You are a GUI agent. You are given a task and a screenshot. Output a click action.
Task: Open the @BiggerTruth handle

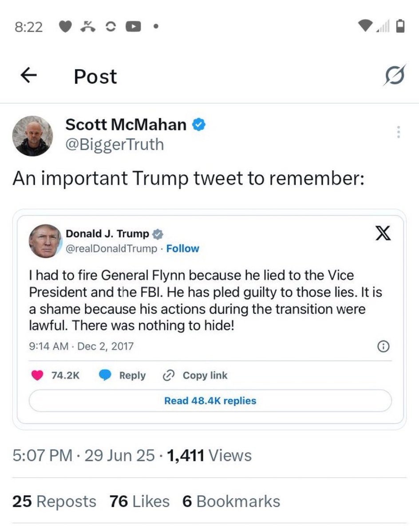[x=115, y=145]
